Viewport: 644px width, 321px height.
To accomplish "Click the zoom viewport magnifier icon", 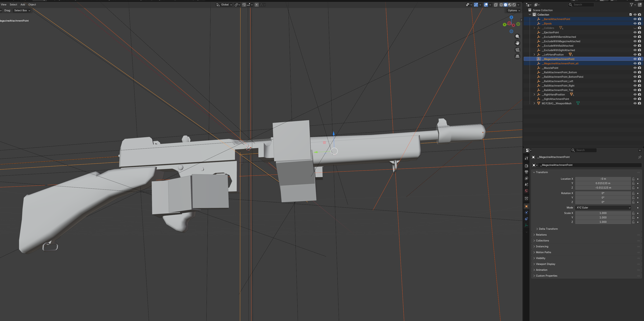I will tap(517, 37).
